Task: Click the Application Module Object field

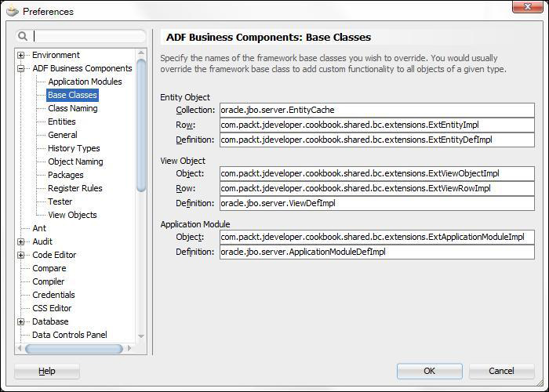Action: 377,237
